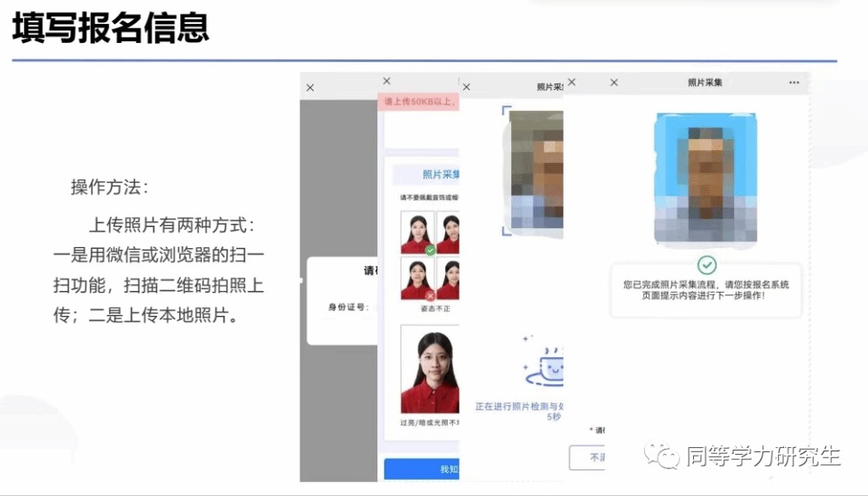Click the 填写报名信息 slide title
The image size is (868, 496).
tap(111, 28)
